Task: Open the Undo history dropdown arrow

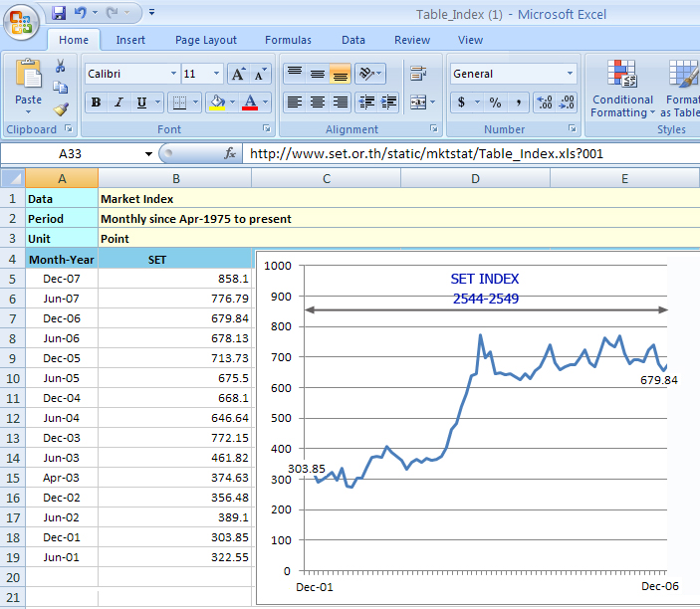Action: [95, 13]
